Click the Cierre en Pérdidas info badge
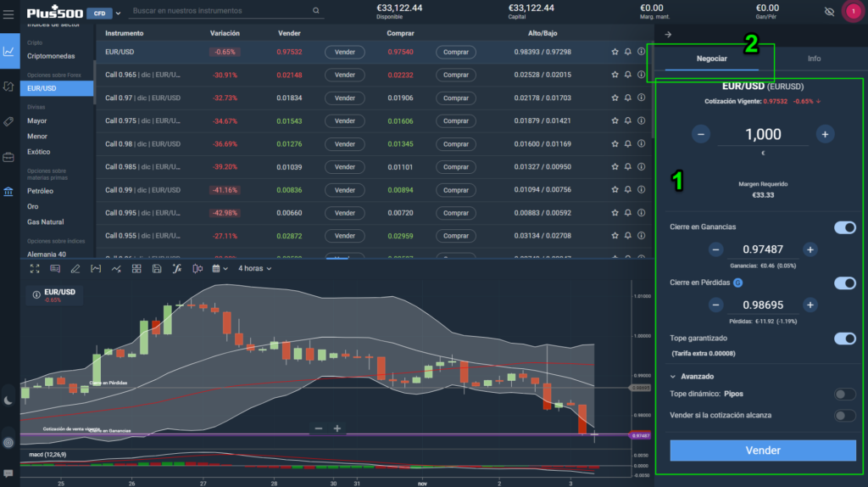The width and height of the screenshot is (868, 487). [738, 283]
